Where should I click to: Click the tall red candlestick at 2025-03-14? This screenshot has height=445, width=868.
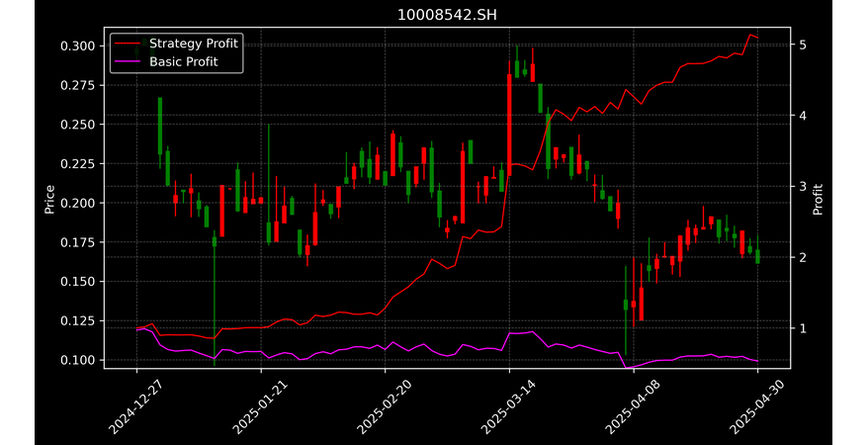click(x=509, y=125)
